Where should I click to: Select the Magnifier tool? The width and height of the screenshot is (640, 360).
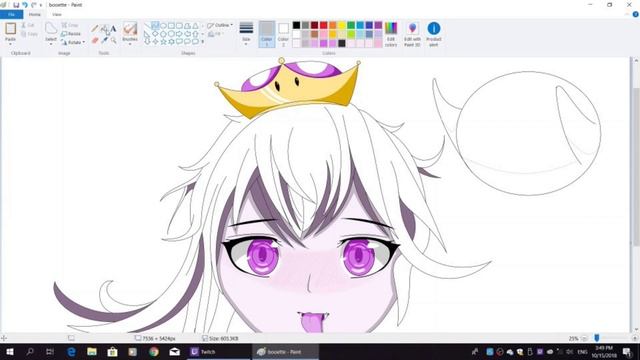113,40
